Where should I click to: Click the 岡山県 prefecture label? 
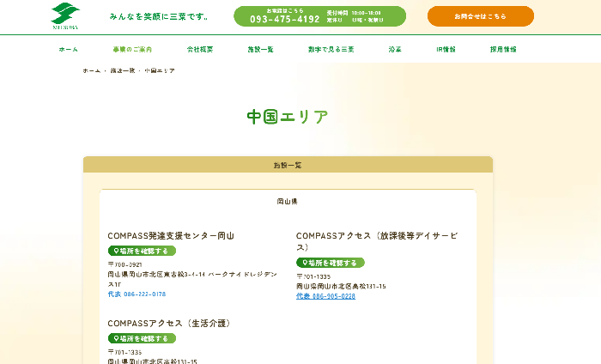tap(288, 202)
